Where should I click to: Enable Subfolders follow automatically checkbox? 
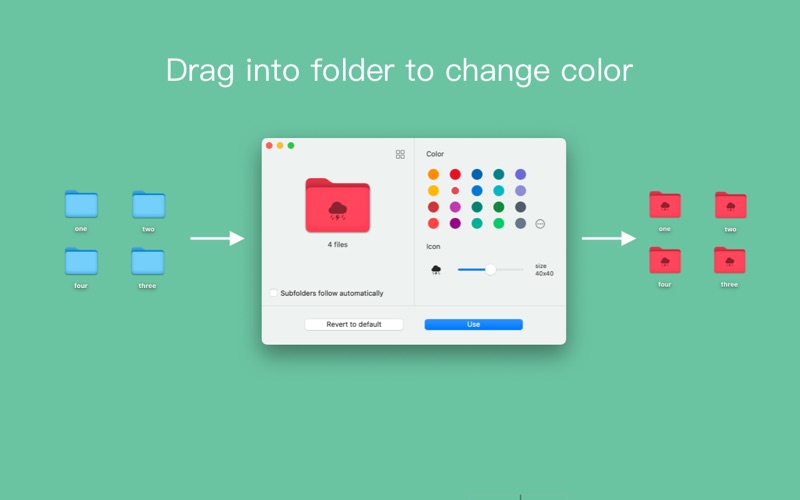click(273, 293)
